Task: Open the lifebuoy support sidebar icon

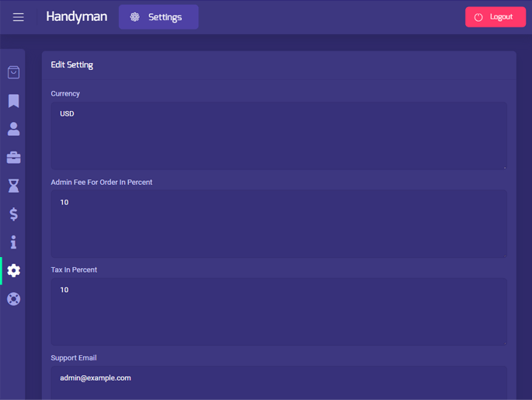Action: coord(13,299)
